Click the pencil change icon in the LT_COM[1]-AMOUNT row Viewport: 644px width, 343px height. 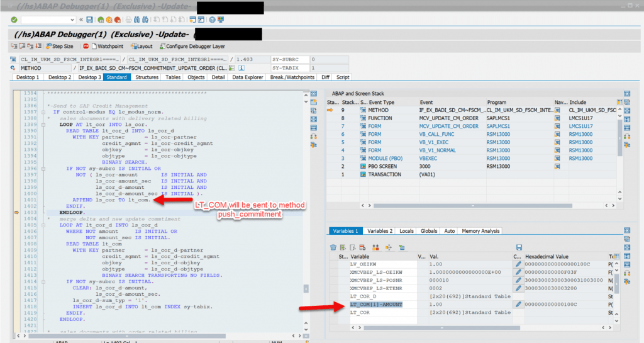click(x=518, y=305)
